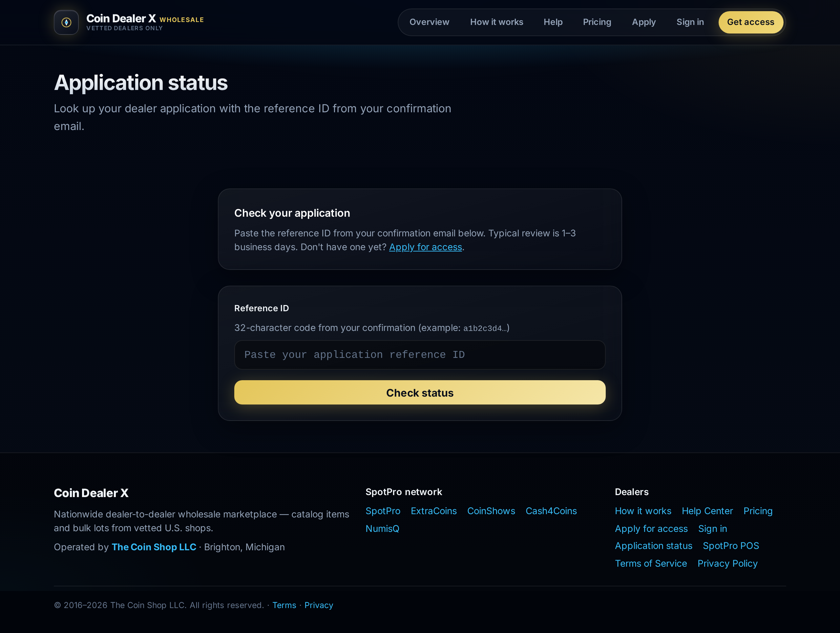Open the CoinShows footer link
The image size is (840, 633).
click(491, 511)
